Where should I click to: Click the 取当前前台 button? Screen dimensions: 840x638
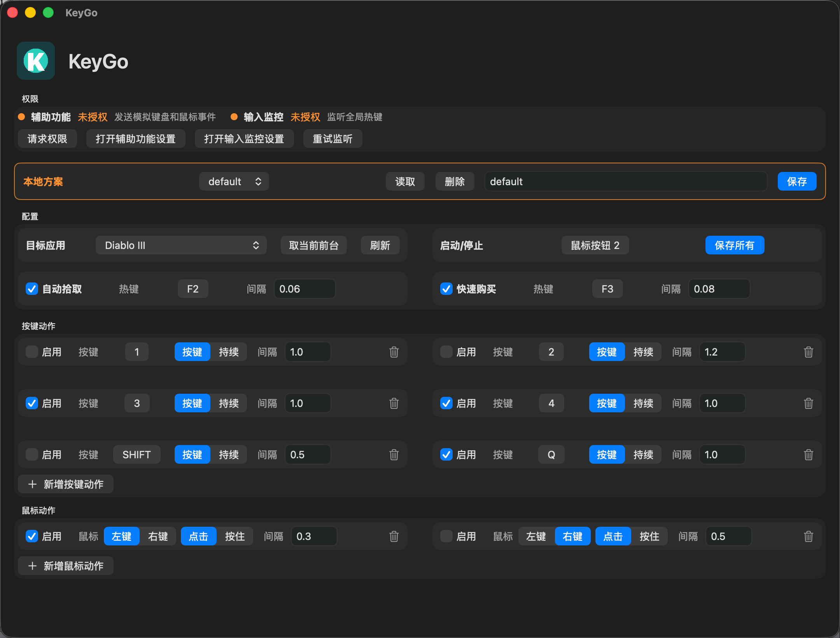(314, 245)
